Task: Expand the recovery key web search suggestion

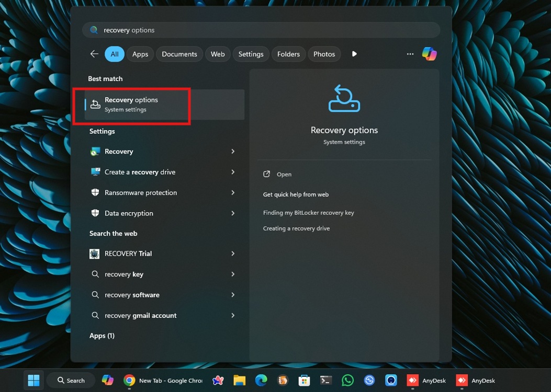Action: [233, 274]
